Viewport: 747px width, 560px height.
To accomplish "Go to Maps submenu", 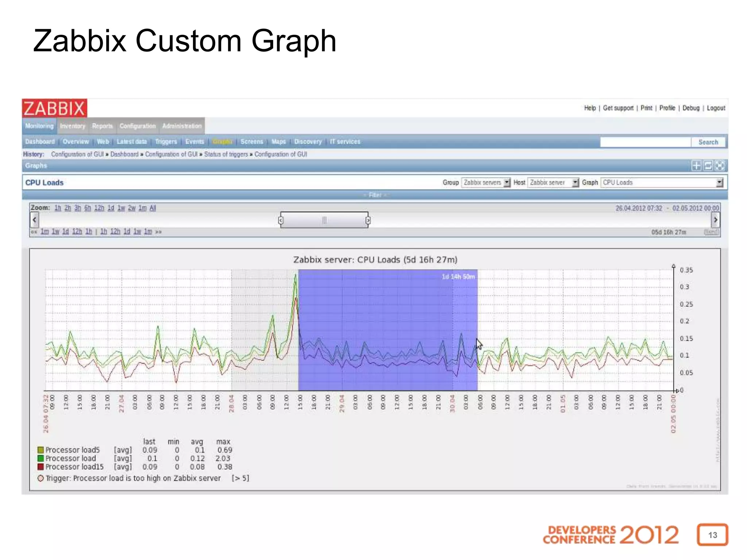I will click(279, 142).
